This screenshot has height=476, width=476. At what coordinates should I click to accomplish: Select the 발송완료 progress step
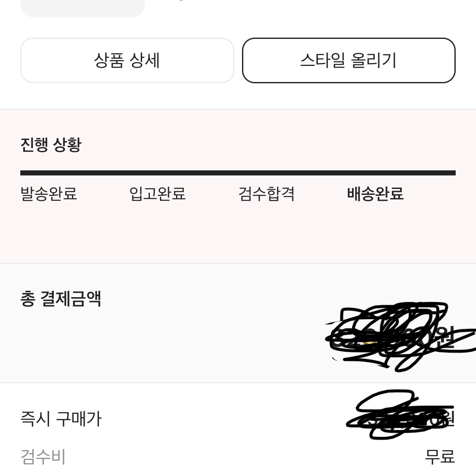pos(49,194)
